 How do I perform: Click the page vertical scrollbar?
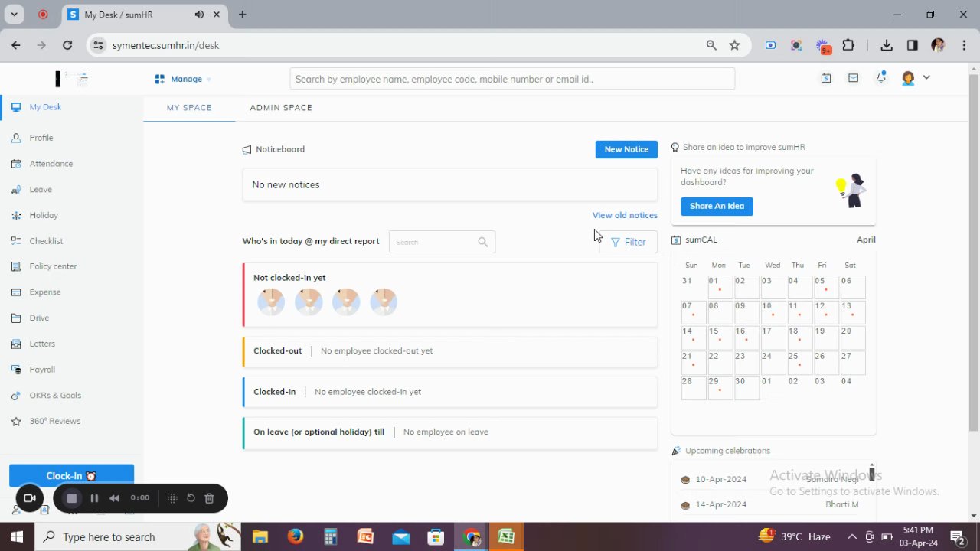point(974,253)
